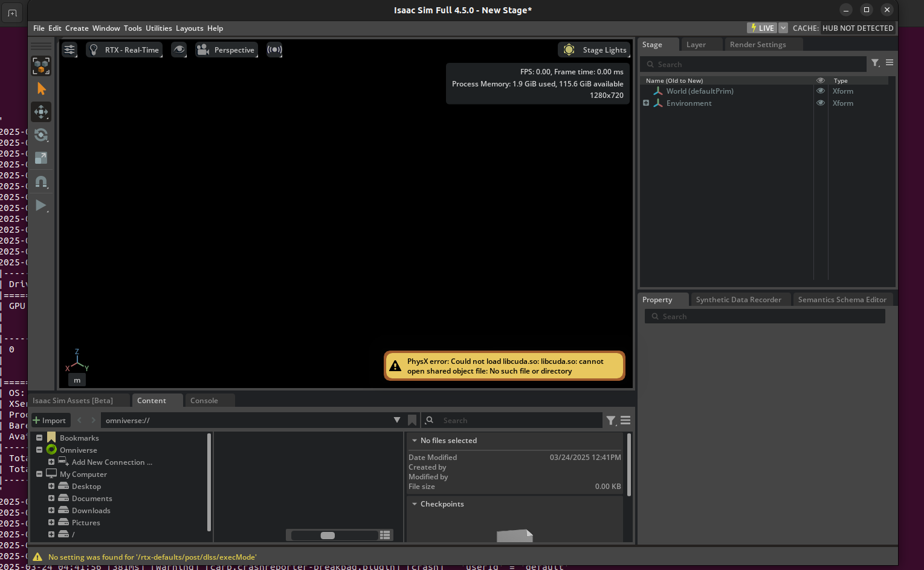Open the Edit menu

tap(55, 28)
